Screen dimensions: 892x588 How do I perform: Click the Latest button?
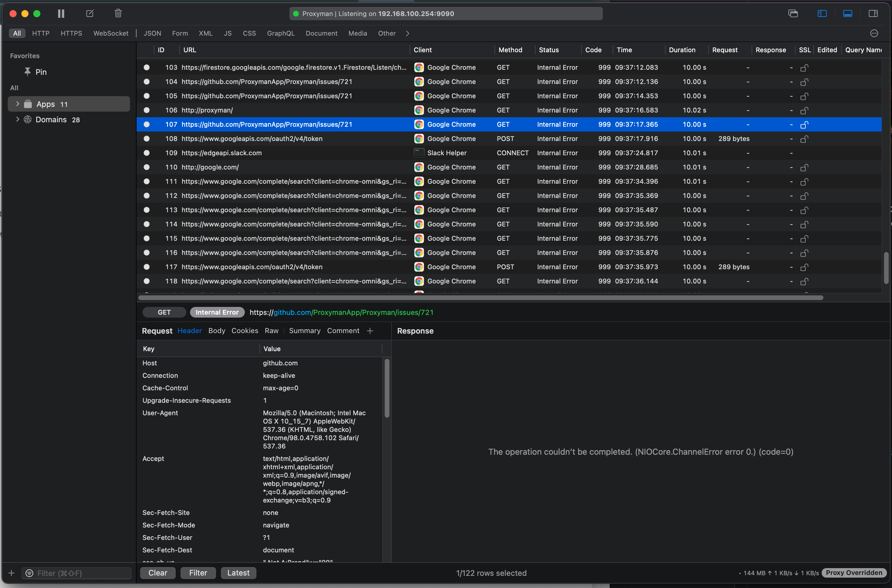(238, 573)
